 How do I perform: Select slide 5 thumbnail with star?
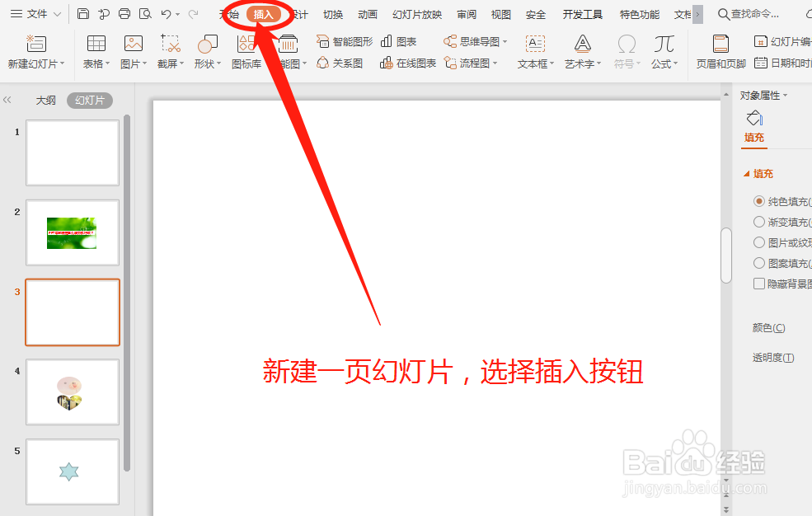tap(73, 471)
